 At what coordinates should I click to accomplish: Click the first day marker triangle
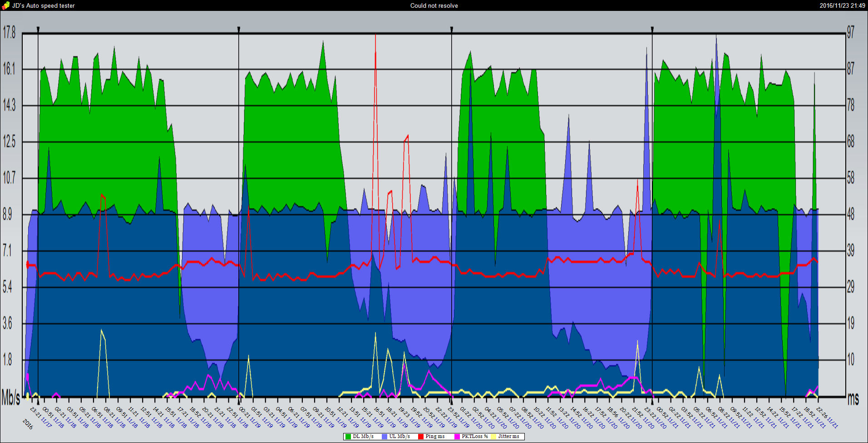[38, 29]
